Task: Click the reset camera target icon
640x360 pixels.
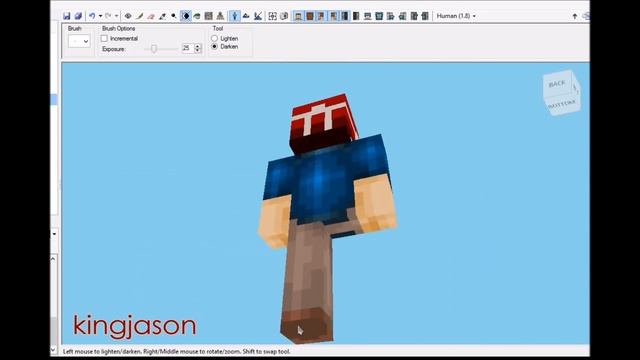Action: (x=272, y=16)
